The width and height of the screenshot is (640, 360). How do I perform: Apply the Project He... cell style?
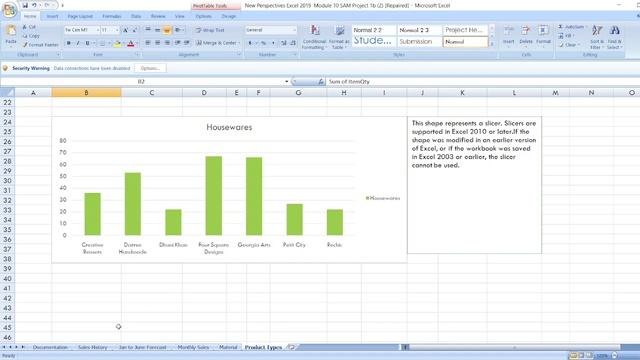coord(466,30)
